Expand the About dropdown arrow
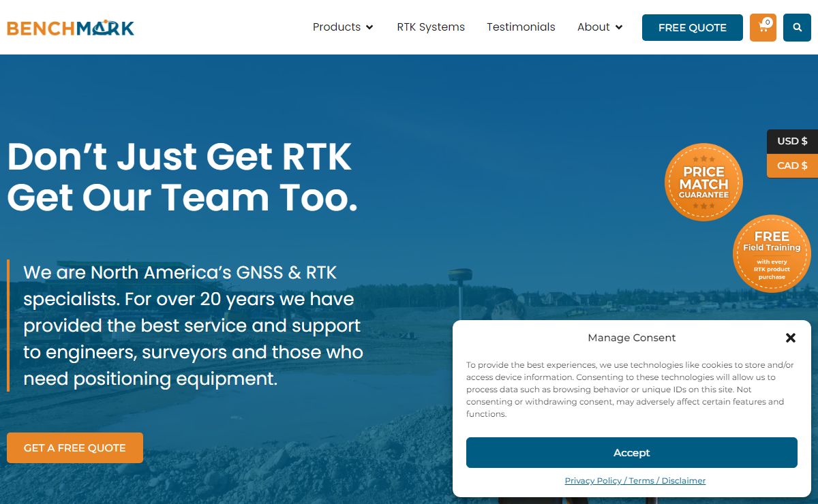Screen dimensions: 818x504 [619, 27]
